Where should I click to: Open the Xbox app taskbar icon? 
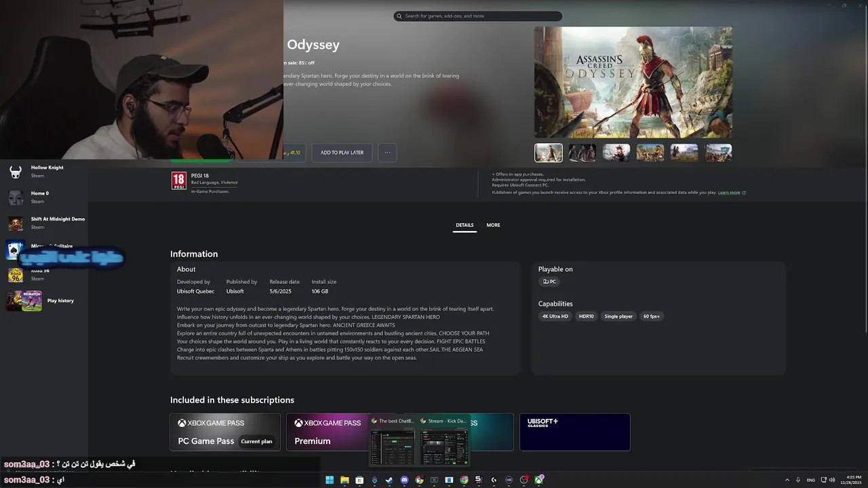(x=539, y=480)
